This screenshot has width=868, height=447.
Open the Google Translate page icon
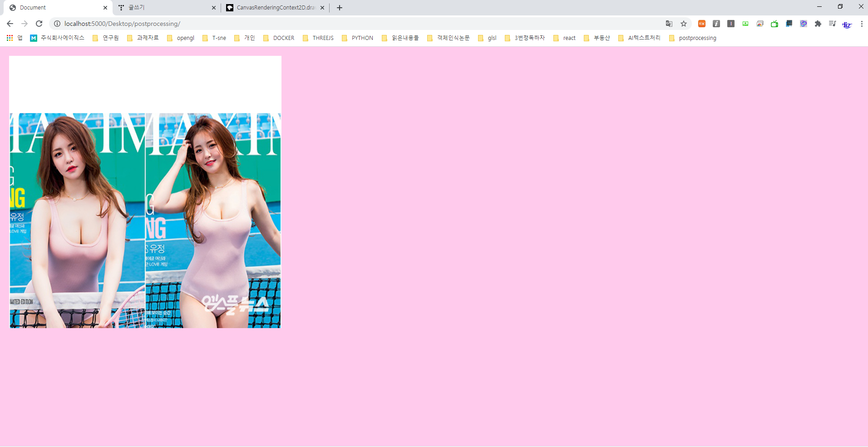tap(669, 24)
